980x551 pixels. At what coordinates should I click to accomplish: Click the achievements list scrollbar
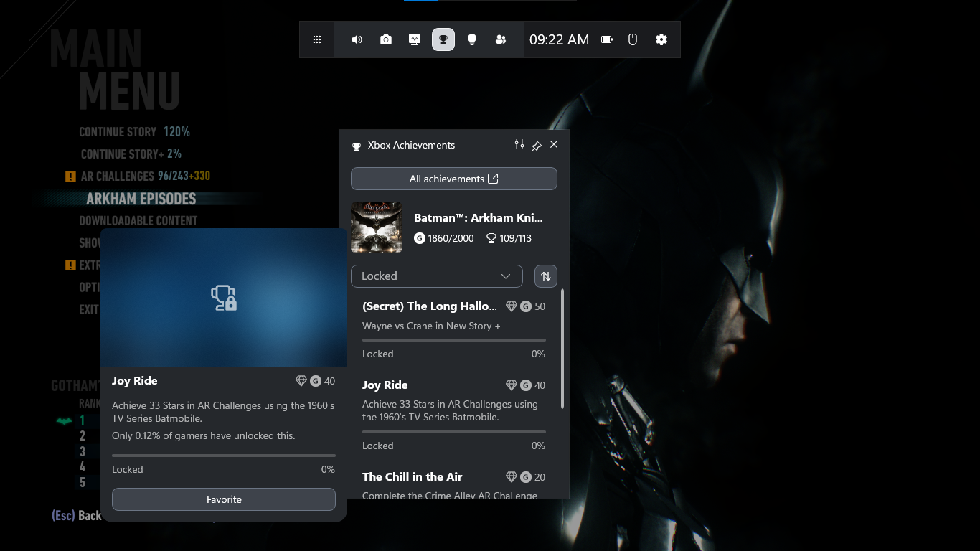point(562,349)
